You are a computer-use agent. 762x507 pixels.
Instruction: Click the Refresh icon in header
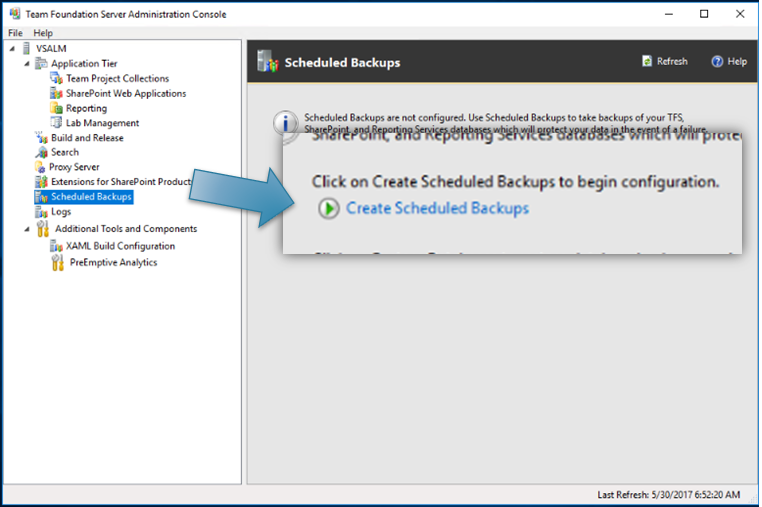pos(648,61)
